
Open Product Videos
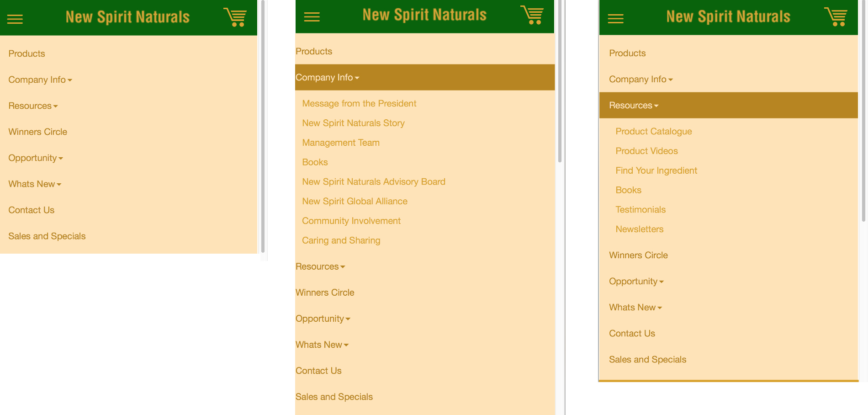pos(646,151)
